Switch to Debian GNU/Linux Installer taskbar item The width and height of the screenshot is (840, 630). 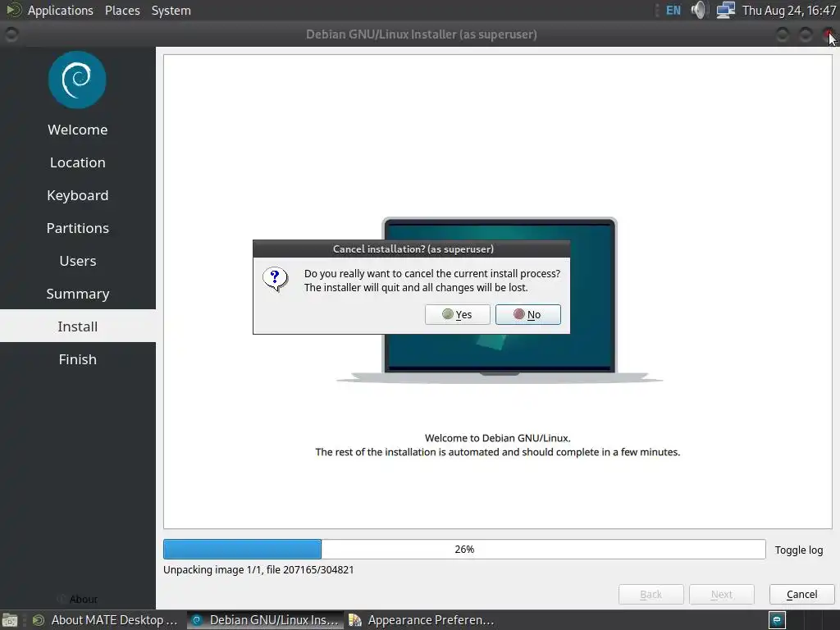[x=265, y=620]
